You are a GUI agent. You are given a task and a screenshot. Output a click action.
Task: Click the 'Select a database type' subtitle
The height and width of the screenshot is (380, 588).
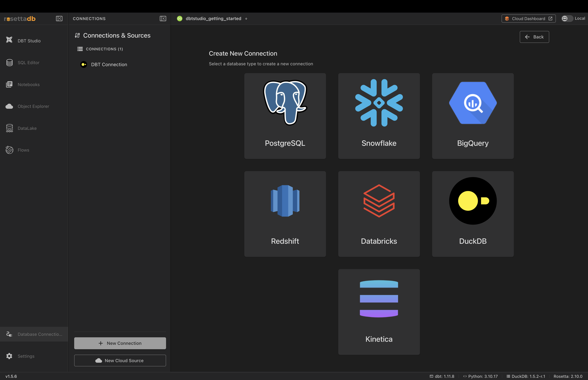coord(261,64)
